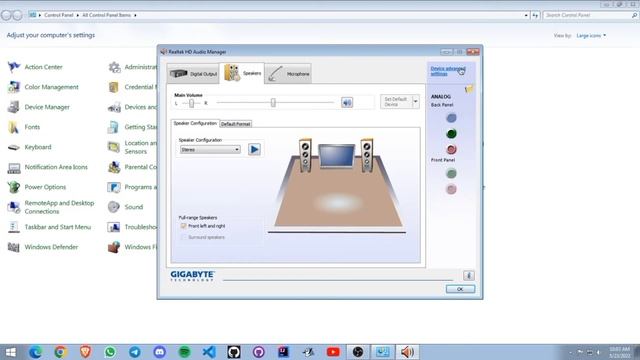Open View by Large icons dropdown
The image size is (640, 360).
coord(591,36)
